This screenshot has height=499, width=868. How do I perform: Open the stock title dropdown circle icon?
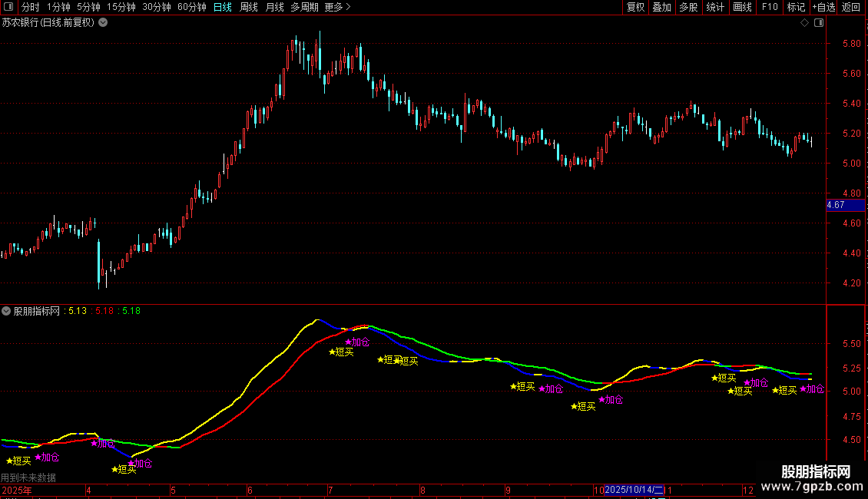pos(103,23)
